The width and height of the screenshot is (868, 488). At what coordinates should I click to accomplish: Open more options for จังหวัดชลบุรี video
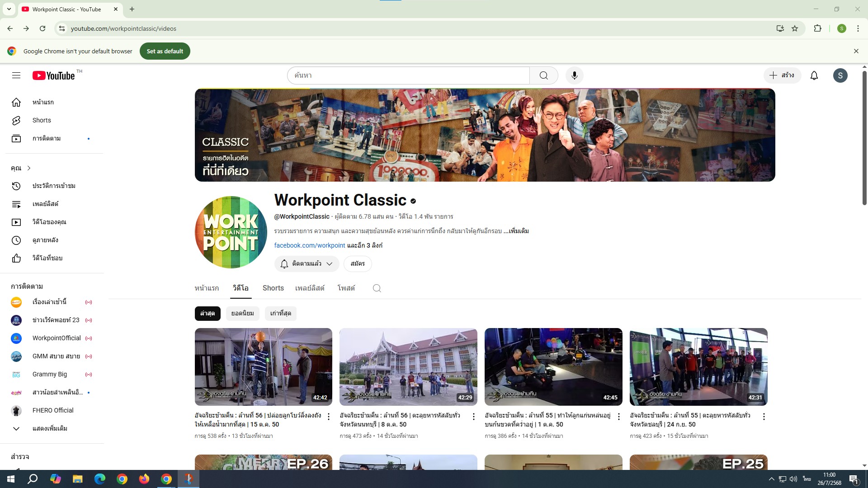[764, 417]
